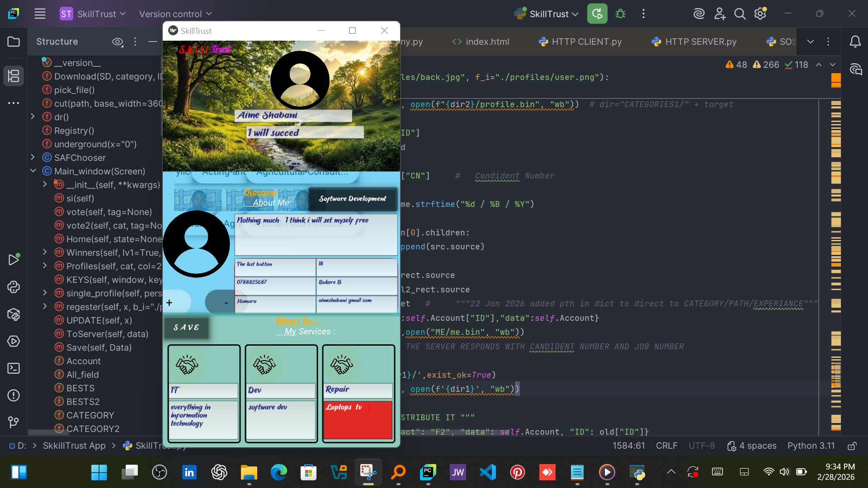Start debugging with the bug icon

click(621, 14)
